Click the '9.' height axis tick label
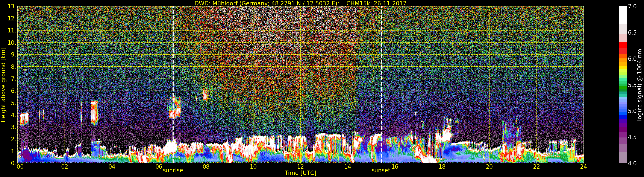 tap(14, 55)
